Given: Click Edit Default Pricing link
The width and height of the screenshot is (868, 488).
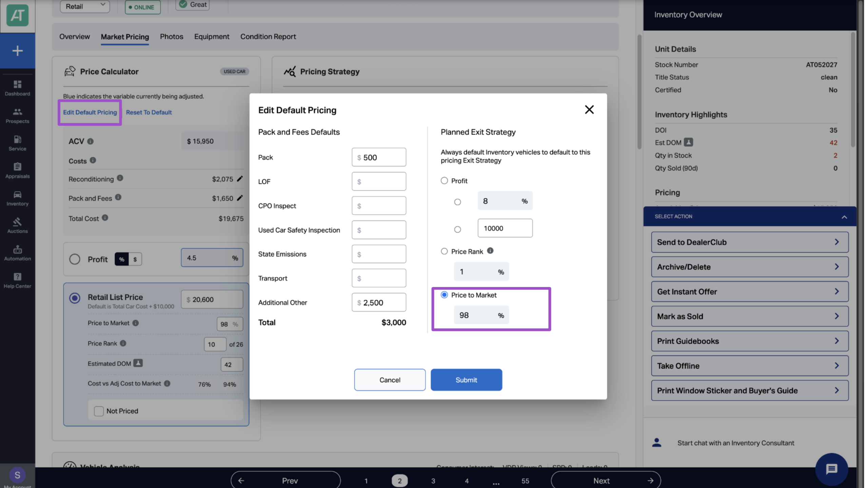Looking at the screenshot, I should pos(90,112).
